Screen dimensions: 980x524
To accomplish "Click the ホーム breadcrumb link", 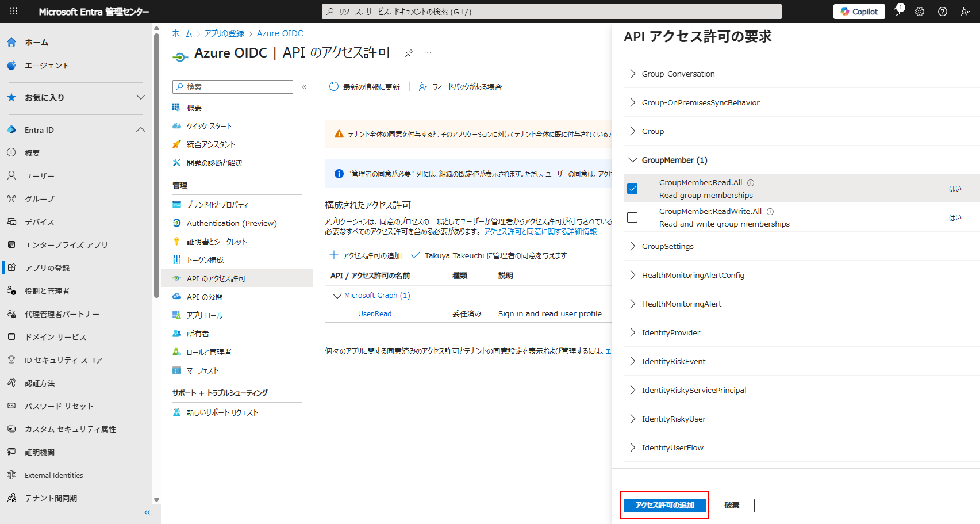I will (x=182, y=33).
